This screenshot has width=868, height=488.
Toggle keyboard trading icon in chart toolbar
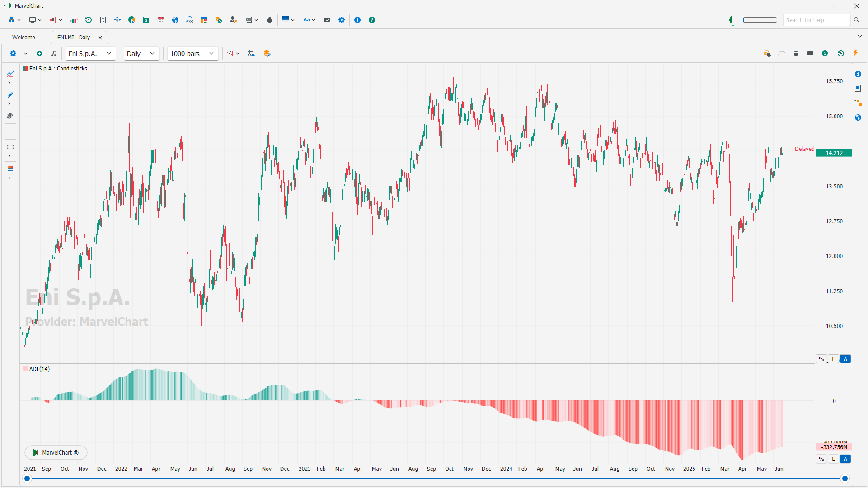pyautogui.click(x=811, y=53)
